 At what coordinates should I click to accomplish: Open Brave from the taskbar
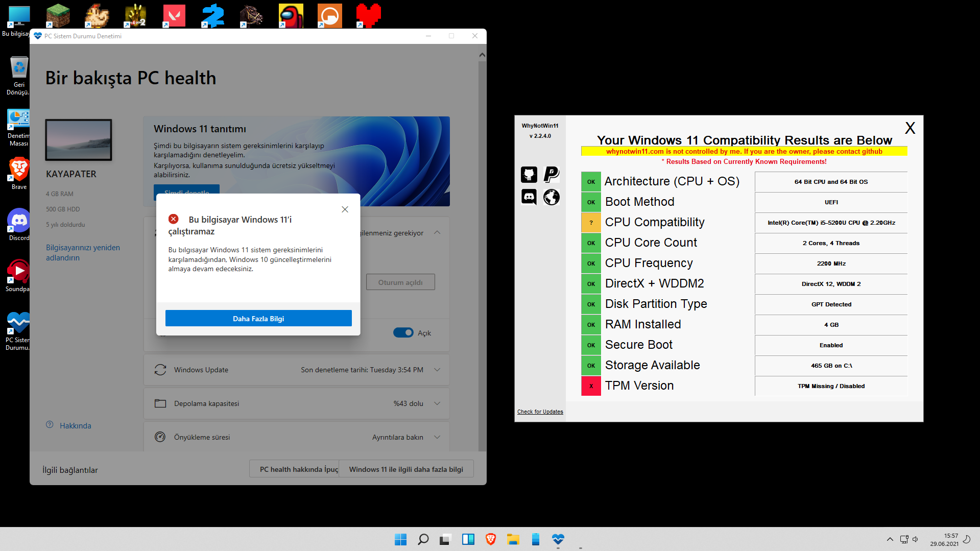pyautogui.click(x=490, y=539)
